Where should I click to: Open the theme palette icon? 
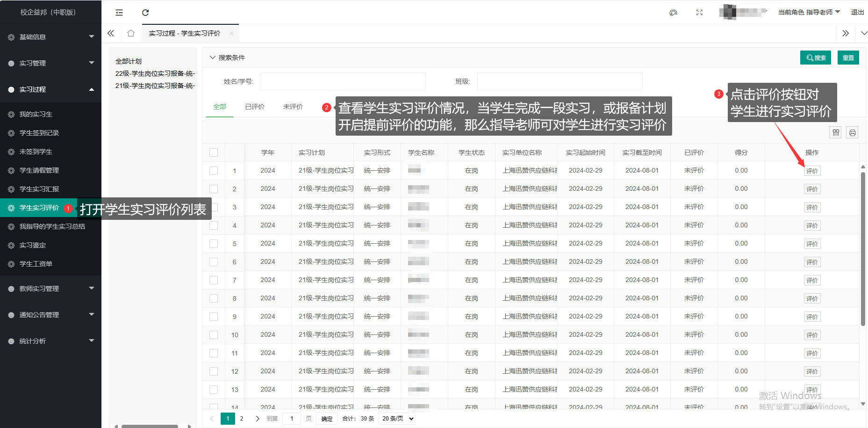673,13
